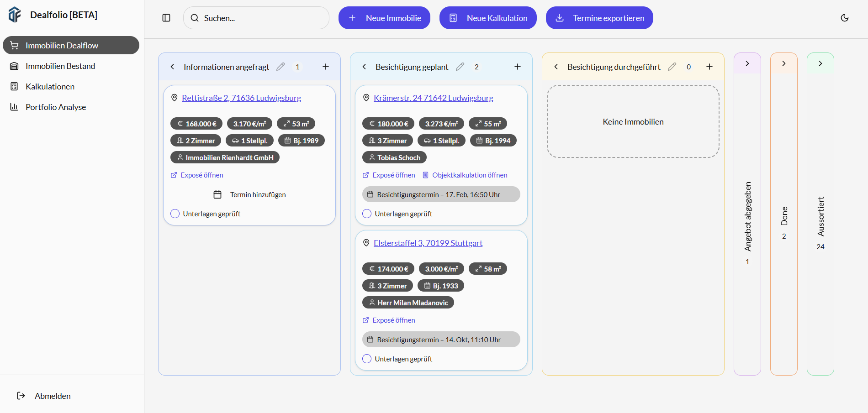Open the Krämerstr. 24 71642 Ludwigsburg link
Image resolution: width=868 pixels, height=413 pixels.
(x=433, y=98)
